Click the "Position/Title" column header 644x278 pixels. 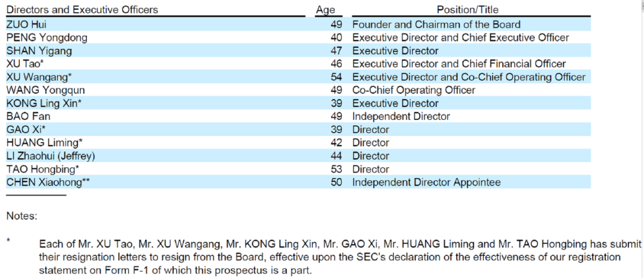[x=467, y=10]
